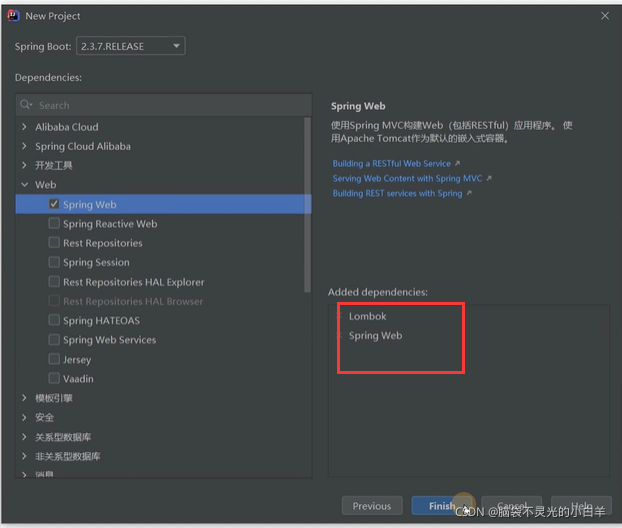The image size is (622, 528).
Task: Expand the 开发工具 category
Action: [x=24, y=165]
